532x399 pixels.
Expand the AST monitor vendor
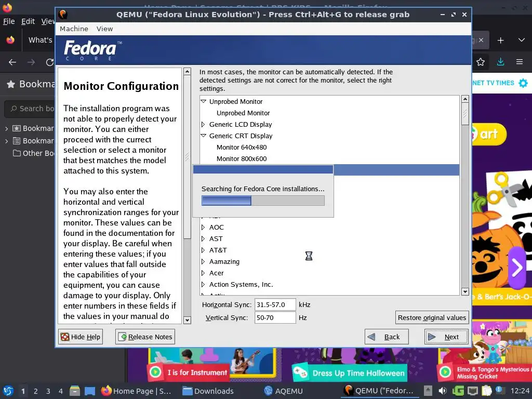203,239
